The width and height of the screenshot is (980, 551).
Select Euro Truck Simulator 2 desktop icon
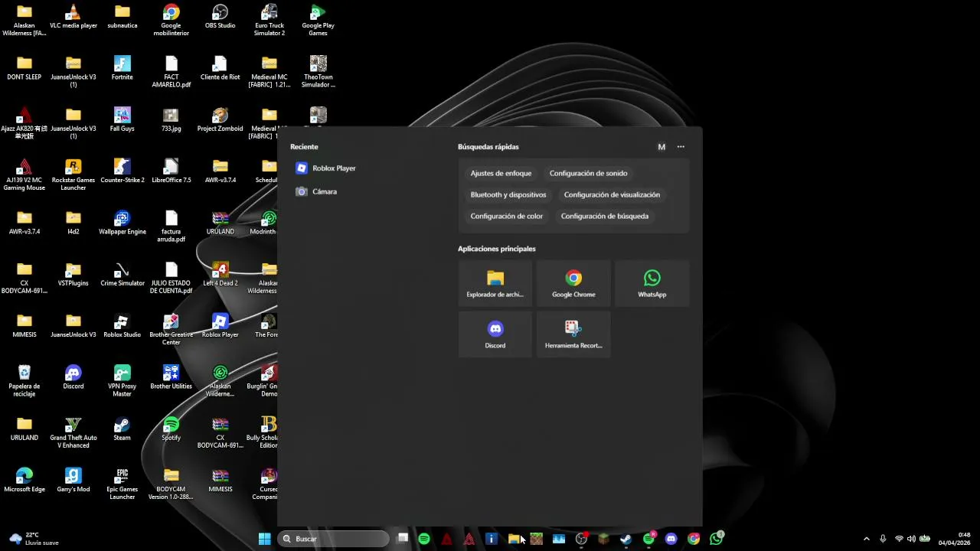coord(269,21)
